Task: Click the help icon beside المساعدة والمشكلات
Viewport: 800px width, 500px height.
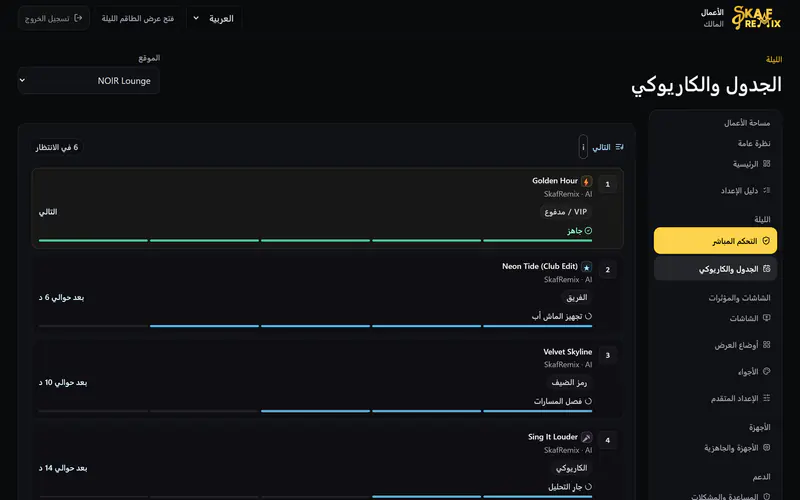Action: tap(766, 496)
